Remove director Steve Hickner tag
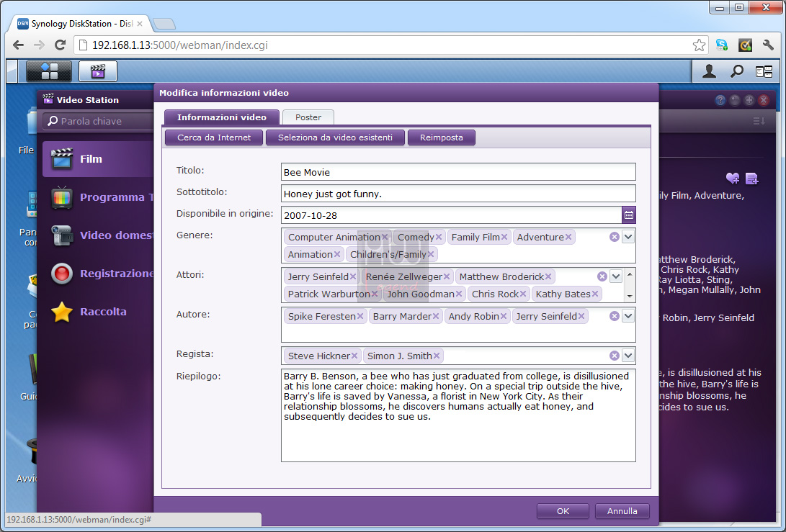 tap(354, 356)
